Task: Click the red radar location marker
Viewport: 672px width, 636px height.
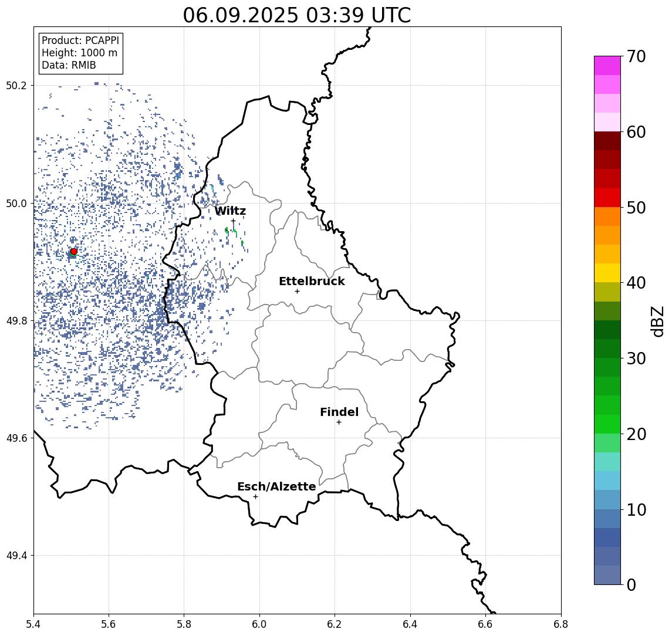Action: pyautogui.click(x=74, y=252)
